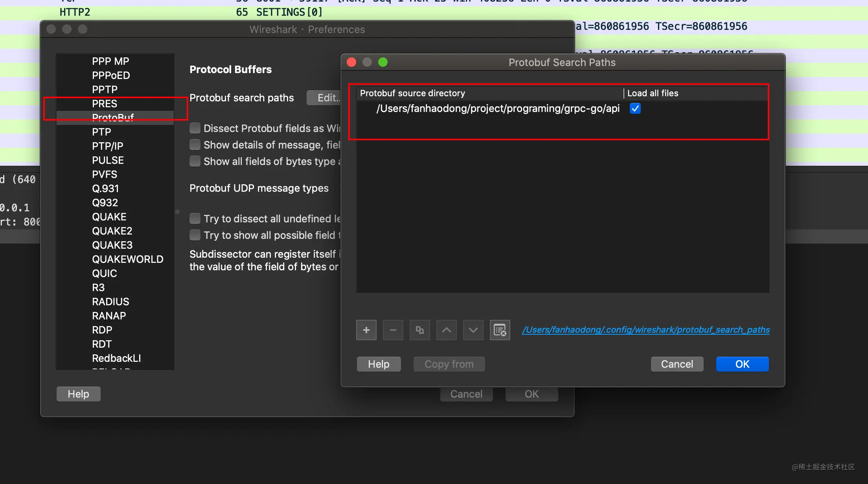Select the HTTP2 SETTINGS[0] packet row

pyautogui.click(x=434, y=13)
